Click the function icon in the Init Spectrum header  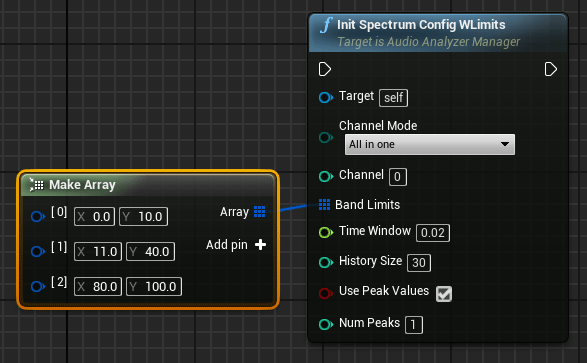pyautogui.click(x=326, y=25)
